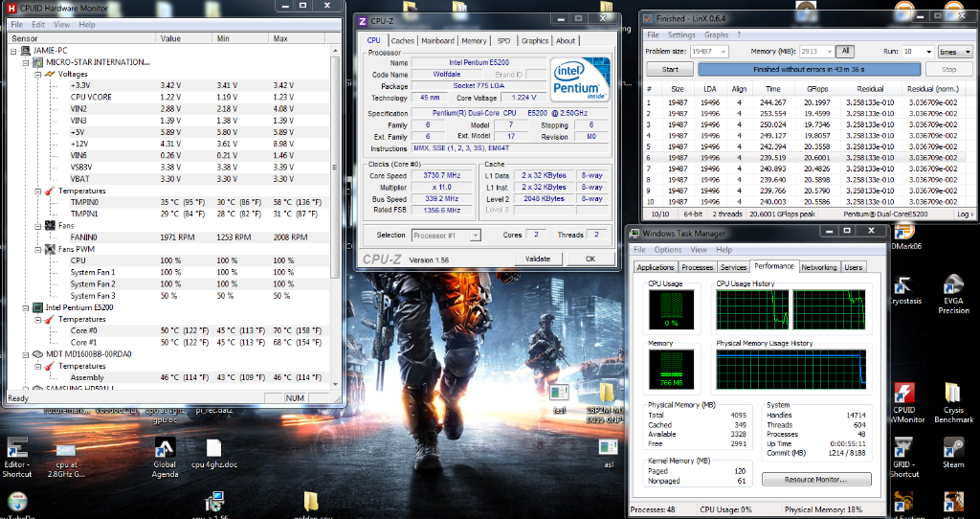Viewport: 980px width, 519px height.
Task: Switch to the SPD tab in CPU-Z
Action: (x=503, y=40)
